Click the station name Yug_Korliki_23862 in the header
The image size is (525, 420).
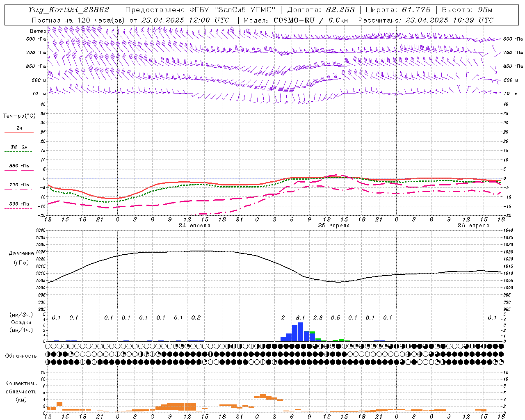(69, 10)
